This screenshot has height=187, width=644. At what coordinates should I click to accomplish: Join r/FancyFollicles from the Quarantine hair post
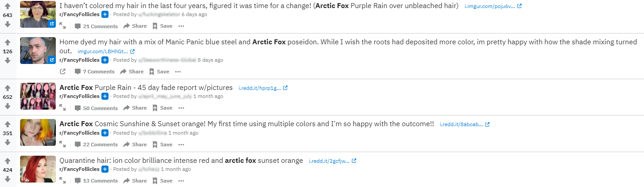pyautogui.click(x=105, y=169)
